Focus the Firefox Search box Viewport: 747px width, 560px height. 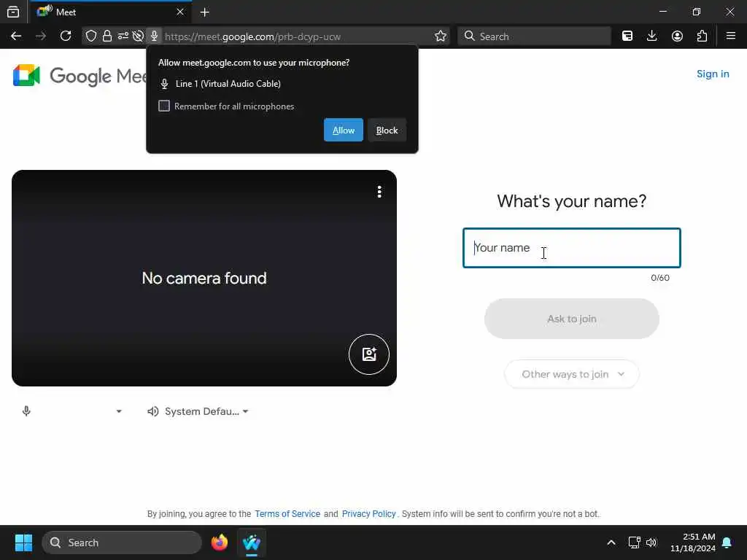[x=534, y=36]
